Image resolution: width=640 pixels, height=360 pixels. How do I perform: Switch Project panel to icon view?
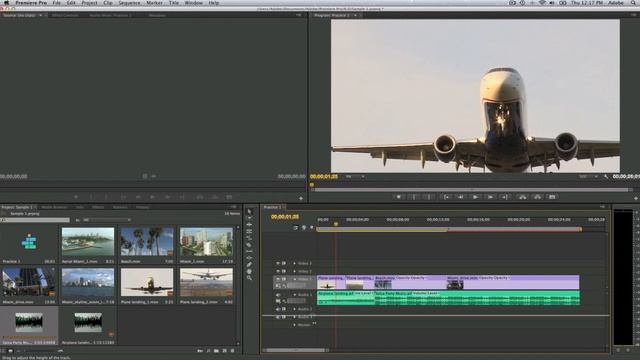pos(11,351)
